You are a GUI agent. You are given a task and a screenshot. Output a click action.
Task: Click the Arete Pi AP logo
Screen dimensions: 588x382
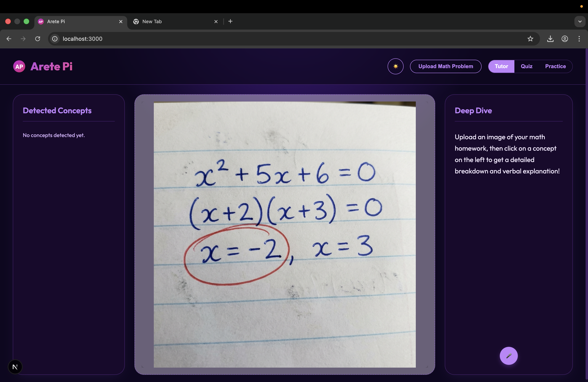pos(19,66)
